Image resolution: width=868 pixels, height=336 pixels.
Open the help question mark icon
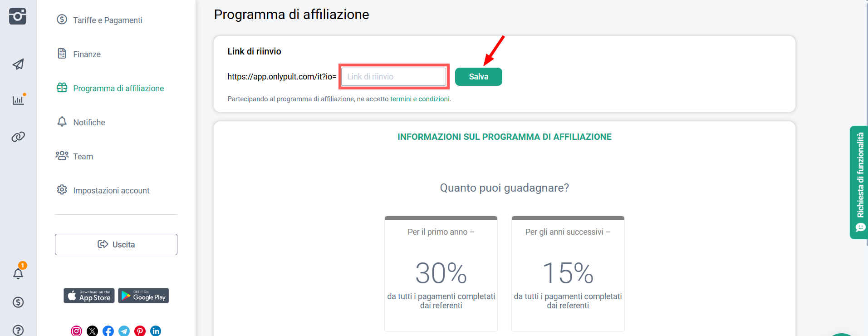point(18,330)
